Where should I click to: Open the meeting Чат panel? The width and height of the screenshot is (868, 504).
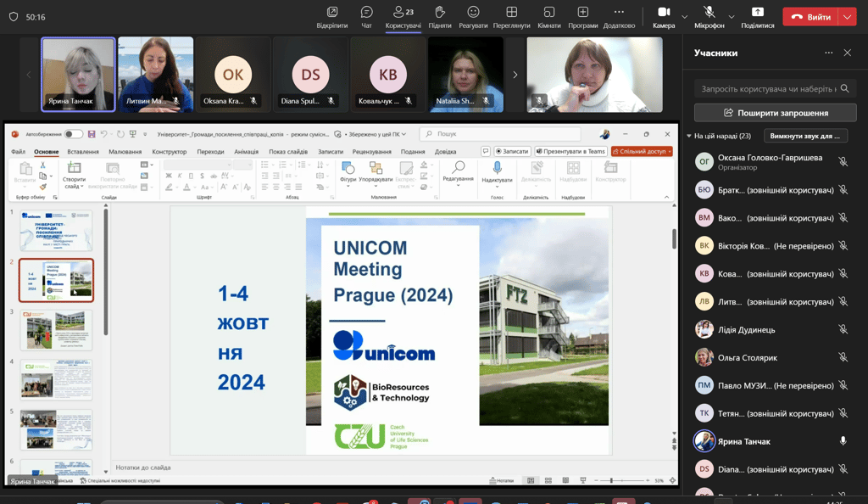coord(366,17)
